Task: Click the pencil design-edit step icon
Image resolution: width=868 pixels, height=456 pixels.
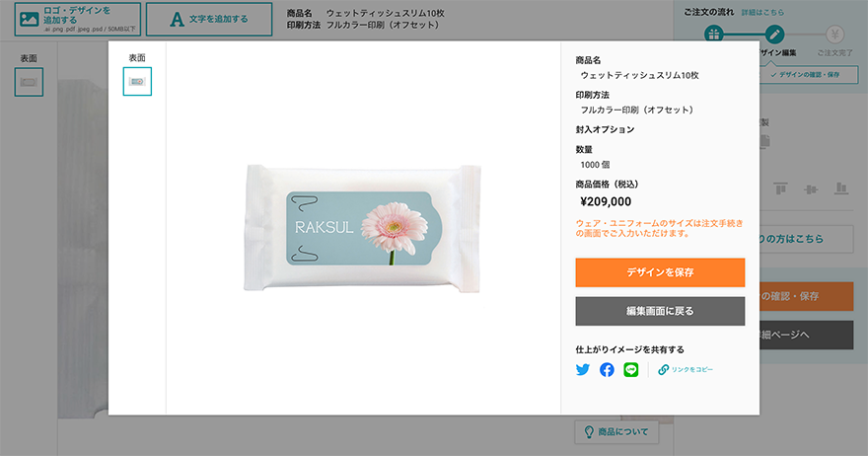Action: [774, 35]
